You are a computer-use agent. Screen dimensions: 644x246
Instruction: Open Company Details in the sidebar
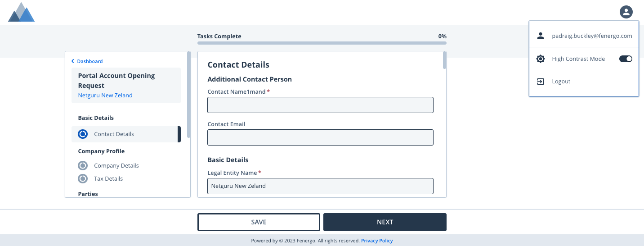coord(116,165)
